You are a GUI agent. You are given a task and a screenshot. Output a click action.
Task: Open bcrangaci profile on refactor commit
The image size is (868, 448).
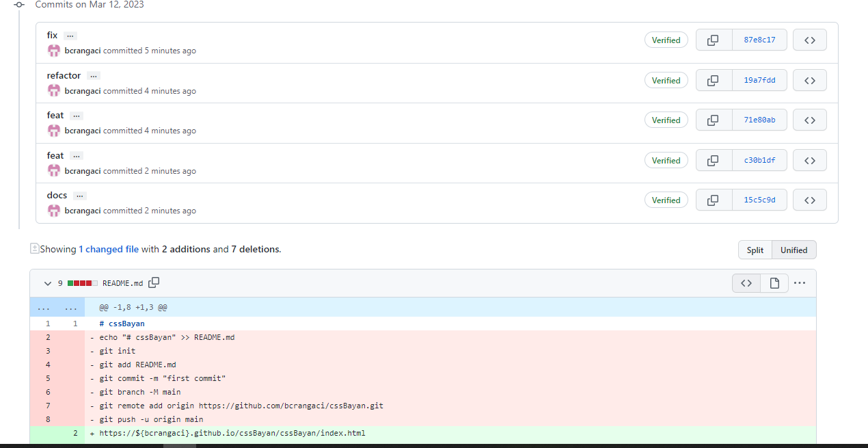83,91
